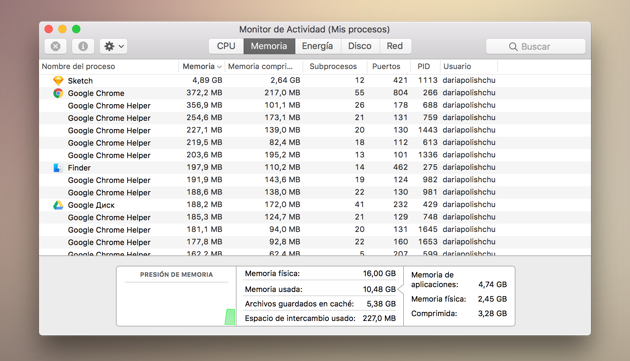Click Archivos guardados en caché value 5,38 GB

(381, 304)
